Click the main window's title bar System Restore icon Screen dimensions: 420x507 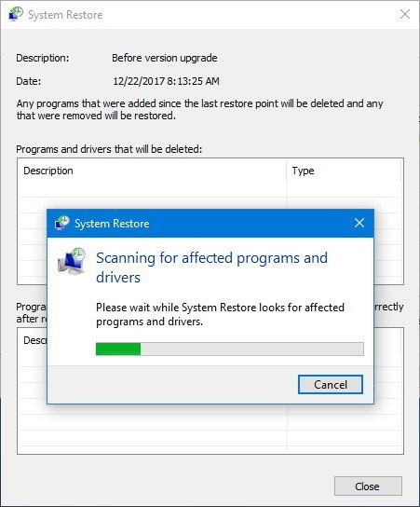tap(16, 14)
